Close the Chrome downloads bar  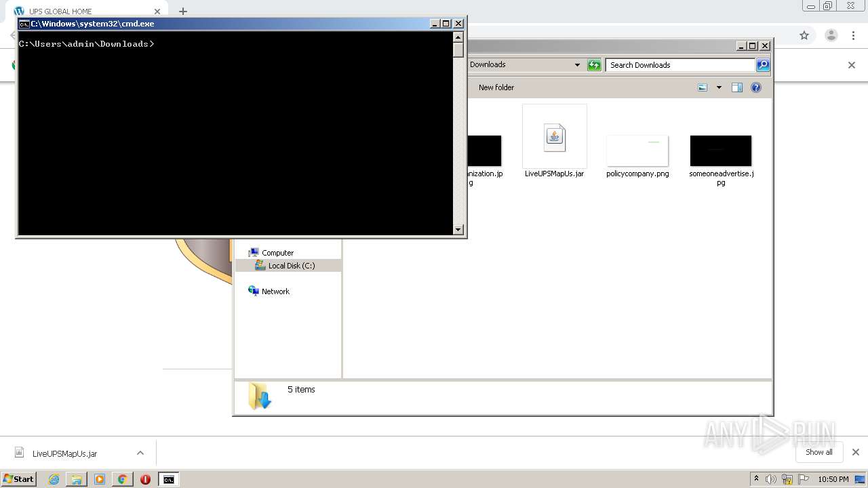856,452
